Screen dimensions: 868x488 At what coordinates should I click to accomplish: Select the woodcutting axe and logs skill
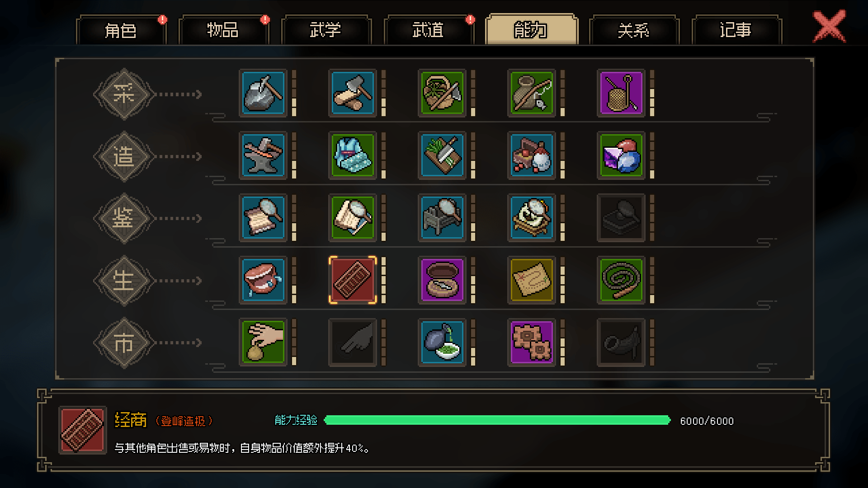point(353,93)
